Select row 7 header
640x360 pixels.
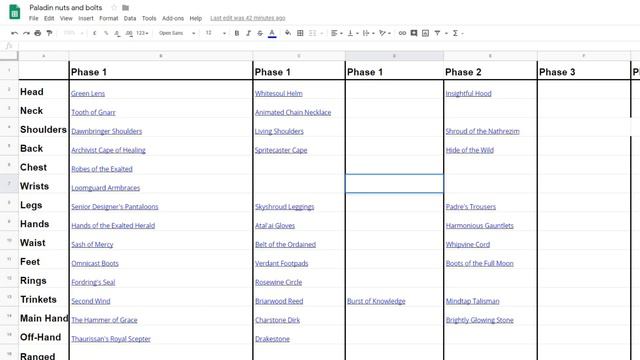pos(9,184)
